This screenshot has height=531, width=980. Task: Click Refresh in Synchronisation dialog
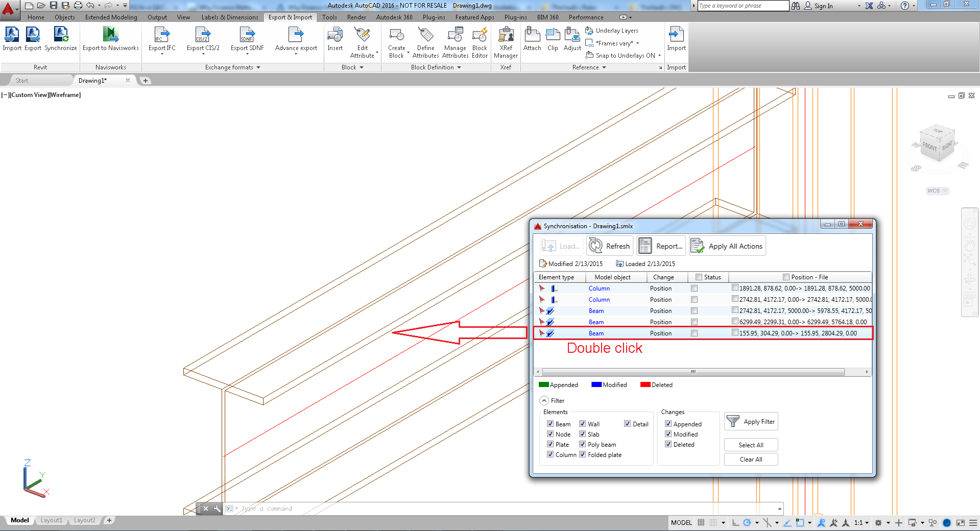(x=610, y=246)
